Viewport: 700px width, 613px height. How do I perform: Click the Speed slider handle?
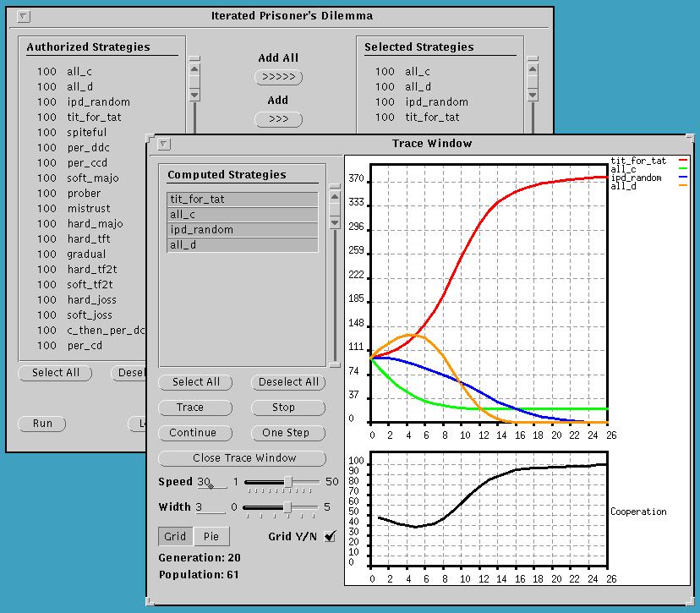pyautogui.click(x=288, y=482)
